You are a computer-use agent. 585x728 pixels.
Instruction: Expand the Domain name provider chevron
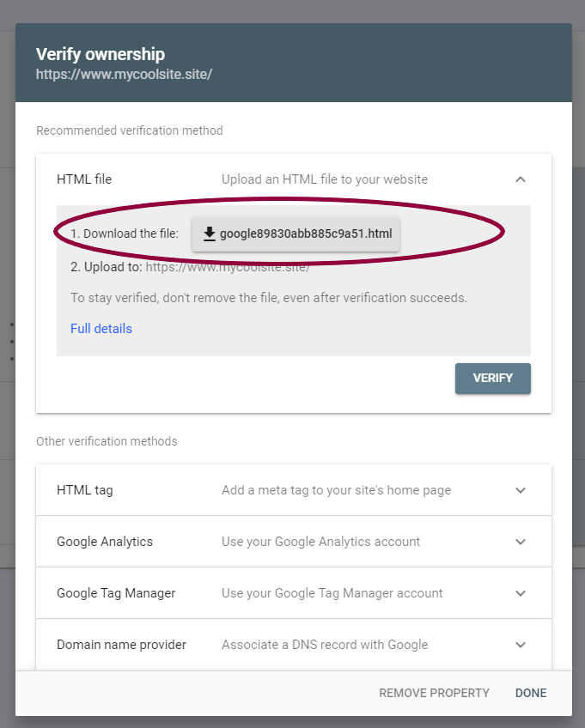pyautogui.click(x=521, y=645)
